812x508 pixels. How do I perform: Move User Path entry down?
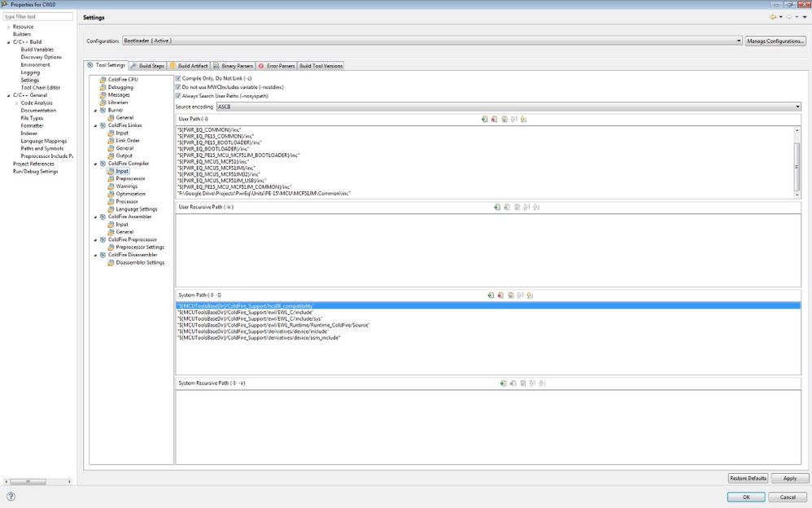pos(523,119)
